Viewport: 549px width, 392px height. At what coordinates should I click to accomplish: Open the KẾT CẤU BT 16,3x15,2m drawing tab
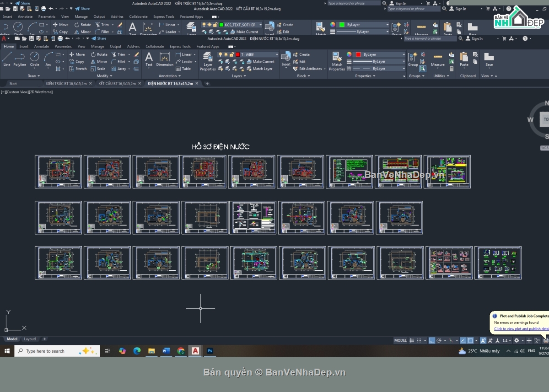[x=117, y=84]
